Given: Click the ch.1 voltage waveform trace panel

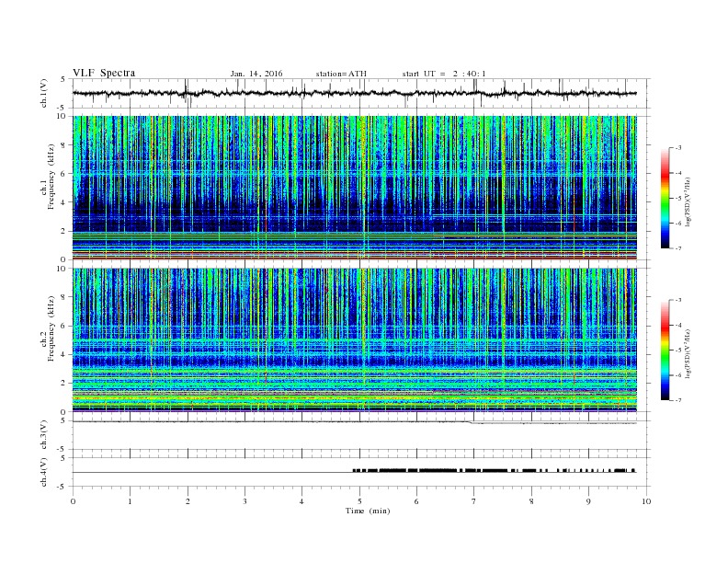Looking at the screenshot, I should point(361,93).
